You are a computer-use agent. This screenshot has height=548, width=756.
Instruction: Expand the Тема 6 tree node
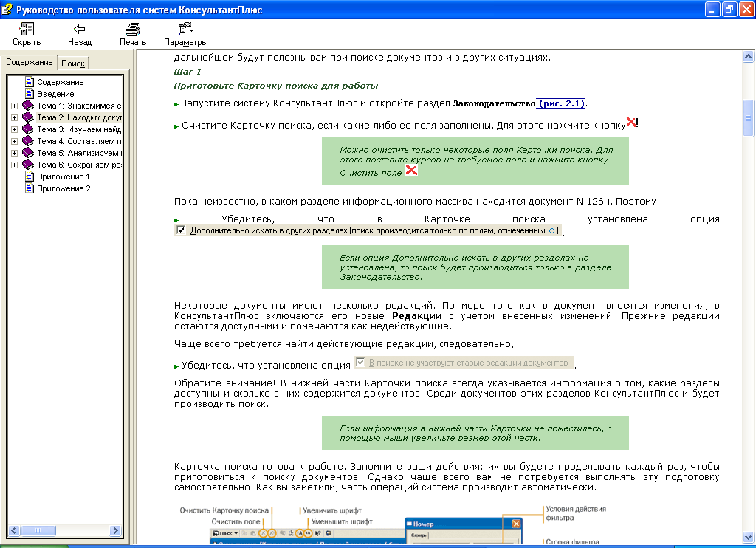15,165
